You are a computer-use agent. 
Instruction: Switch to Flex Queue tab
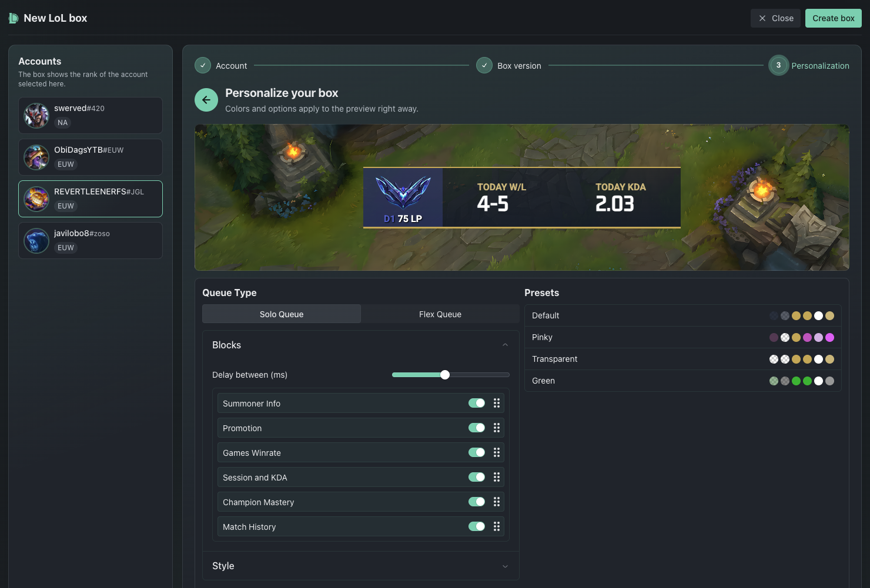(x=440, y=314)
